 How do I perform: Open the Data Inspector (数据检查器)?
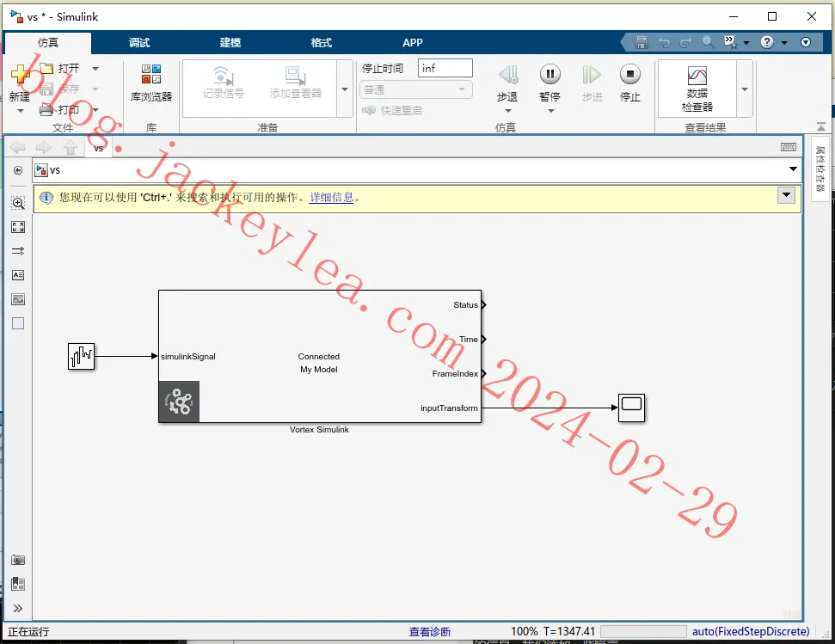pyautogui.click(x=697, y=89)
